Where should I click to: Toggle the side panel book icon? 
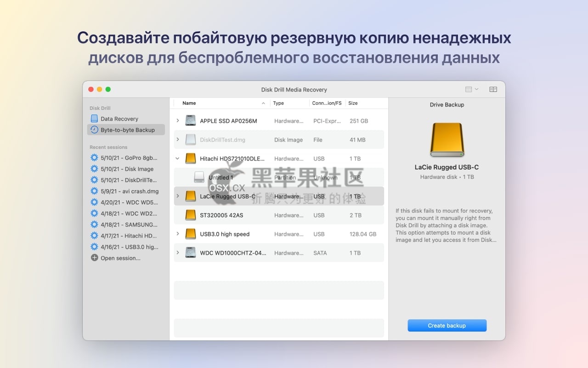493,89
